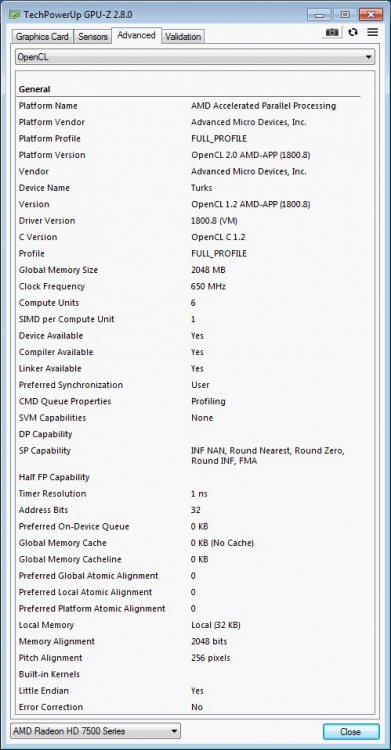Click the Timer Resolution label
The image size is (391, 750).
point(53,493)
